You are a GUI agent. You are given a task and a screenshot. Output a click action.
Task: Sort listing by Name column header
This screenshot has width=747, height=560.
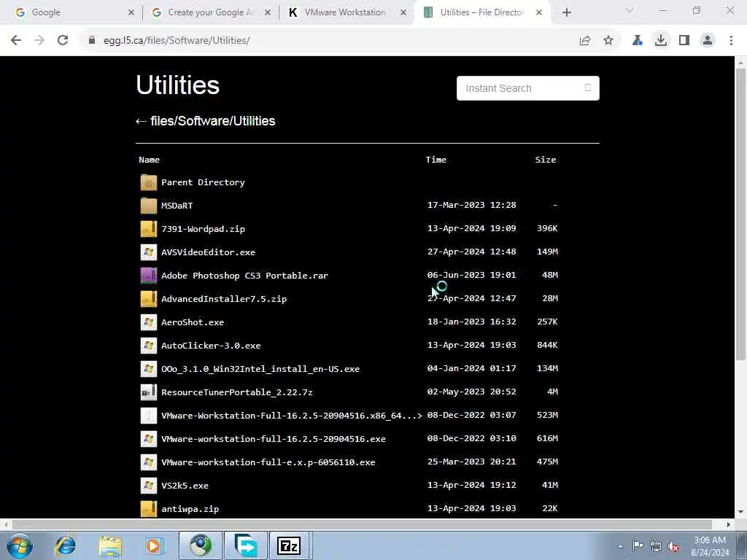[149, 160]
